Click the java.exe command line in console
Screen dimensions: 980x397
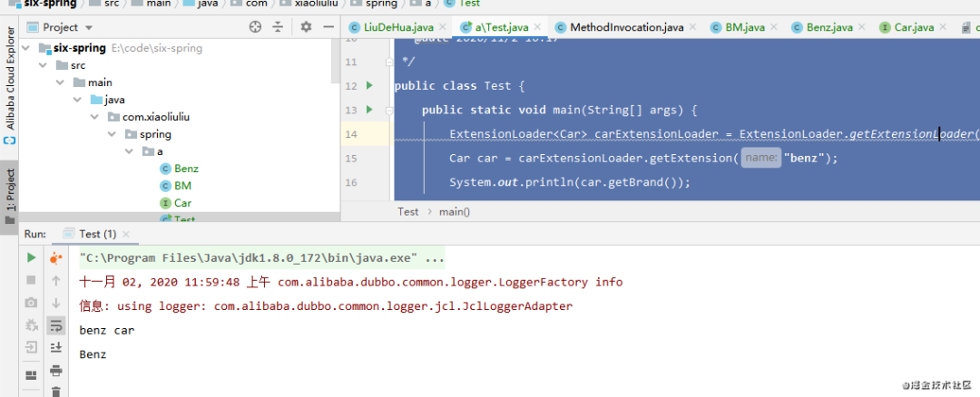262,257
